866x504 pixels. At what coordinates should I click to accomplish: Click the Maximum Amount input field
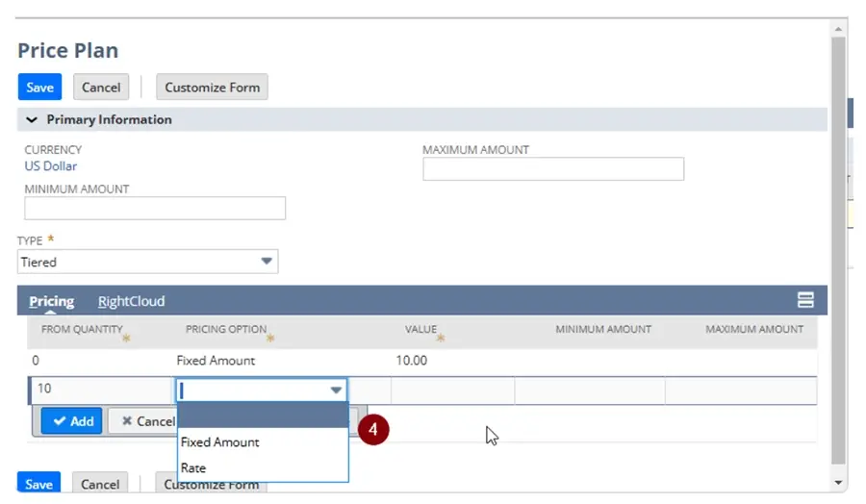point(552,169)
